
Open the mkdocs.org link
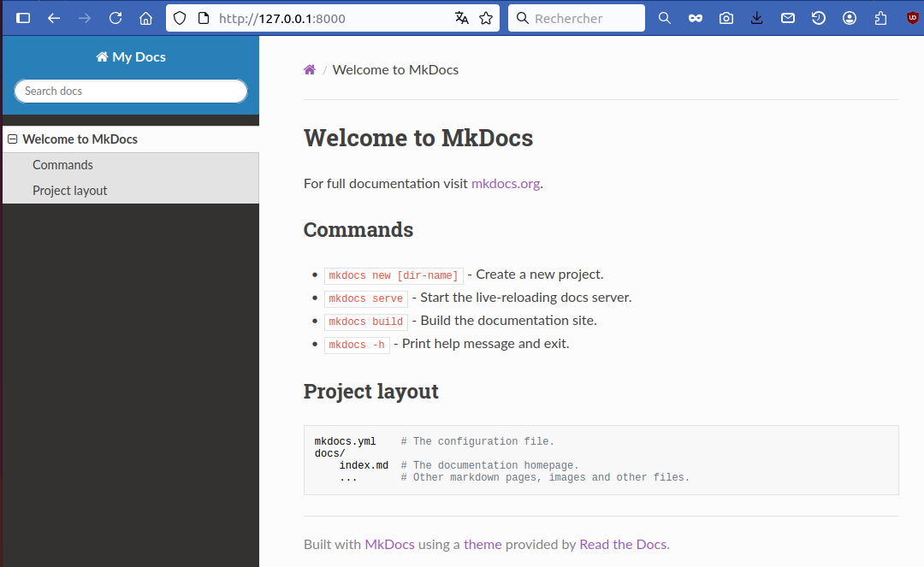pyautogui.click(x=505, y=183)
